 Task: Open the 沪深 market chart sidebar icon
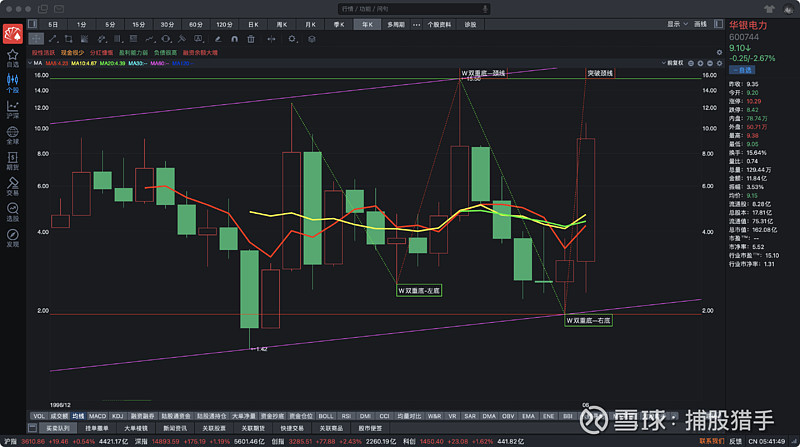(13, 109)
